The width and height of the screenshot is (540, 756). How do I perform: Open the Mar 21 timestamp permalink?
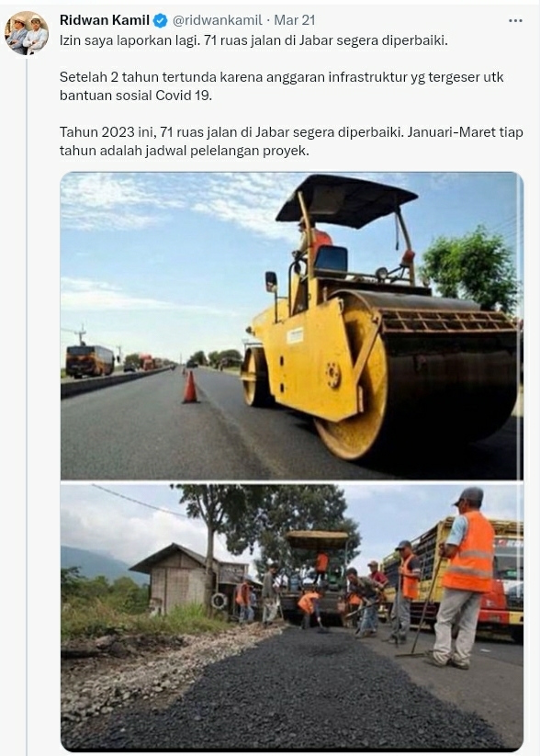(295, 20)
